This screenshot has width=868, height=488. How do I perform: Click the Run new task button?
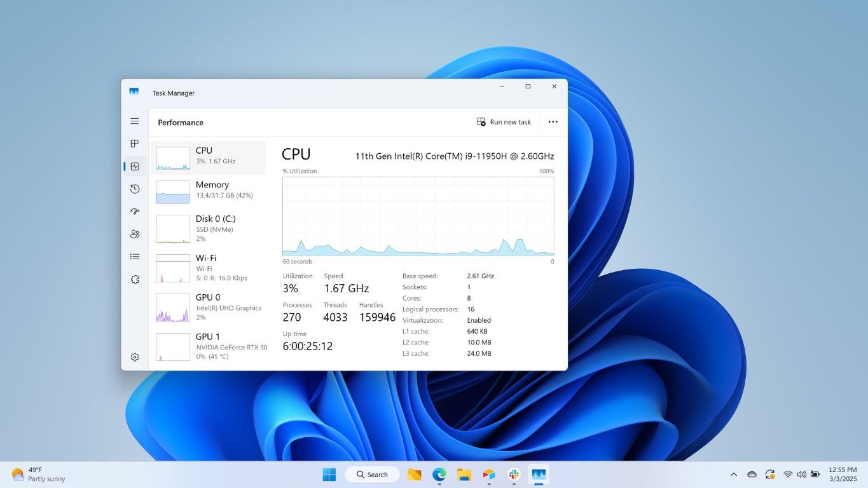(504, 121)
